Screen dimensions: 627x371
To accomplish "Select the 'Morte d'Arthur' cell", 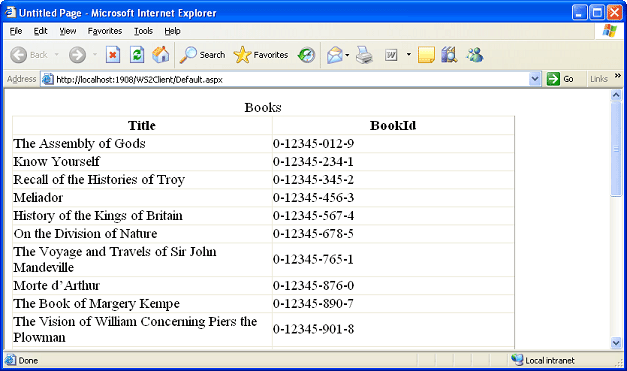I will (142, 285).
